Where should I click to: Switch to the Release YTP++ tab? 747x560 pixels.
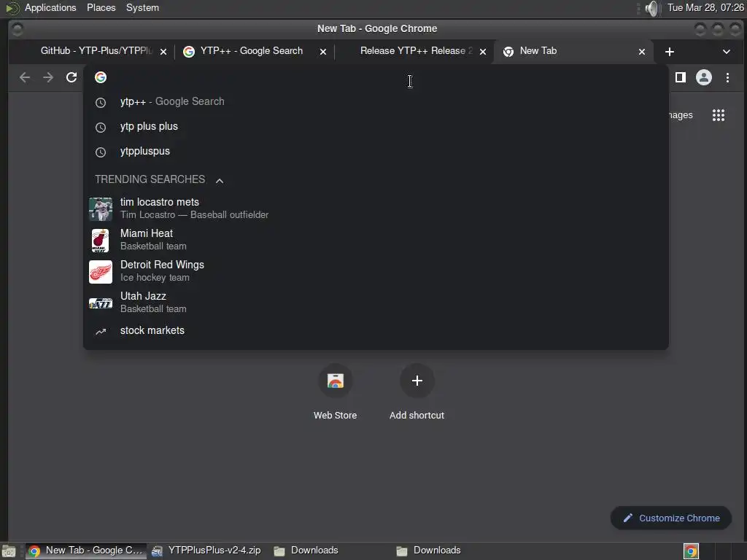[x=414, y=51]
